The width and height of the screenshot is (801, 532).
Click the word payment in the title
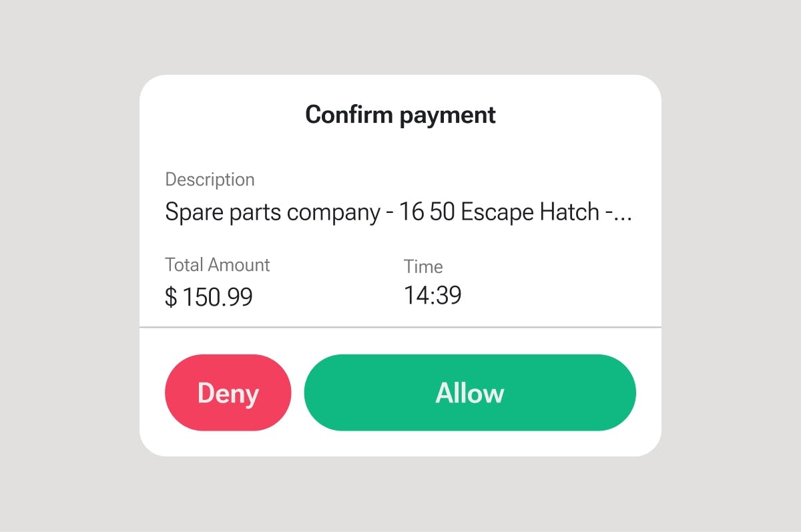click(448, 115)
